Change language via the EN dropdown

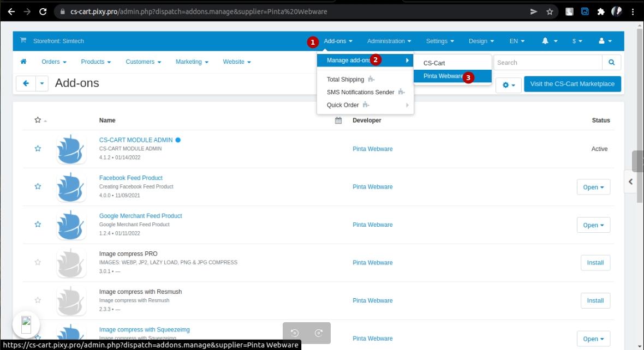(517, 41)
